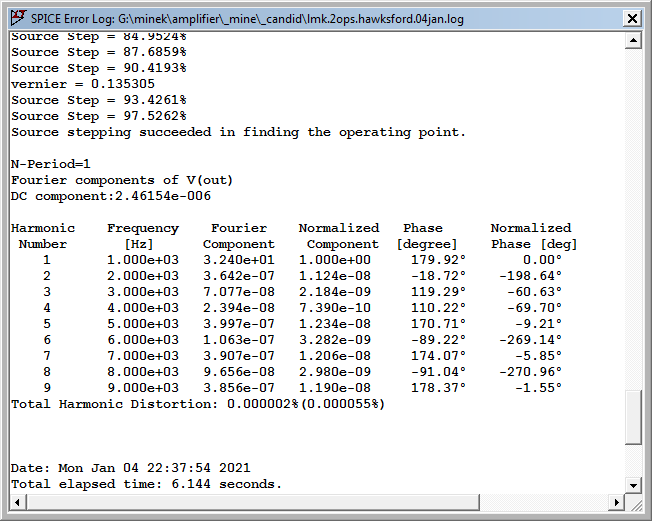
Task: Click the phase value 178.37°
Action: pyautogui.click(x=438, y=388)
